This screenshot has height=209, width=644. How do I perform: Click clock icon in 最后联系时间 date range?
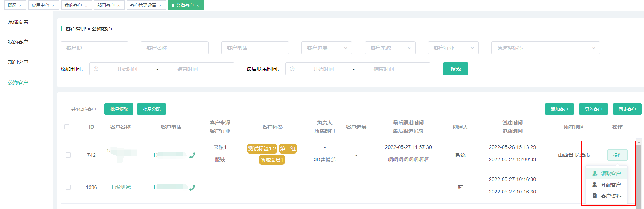292,69
